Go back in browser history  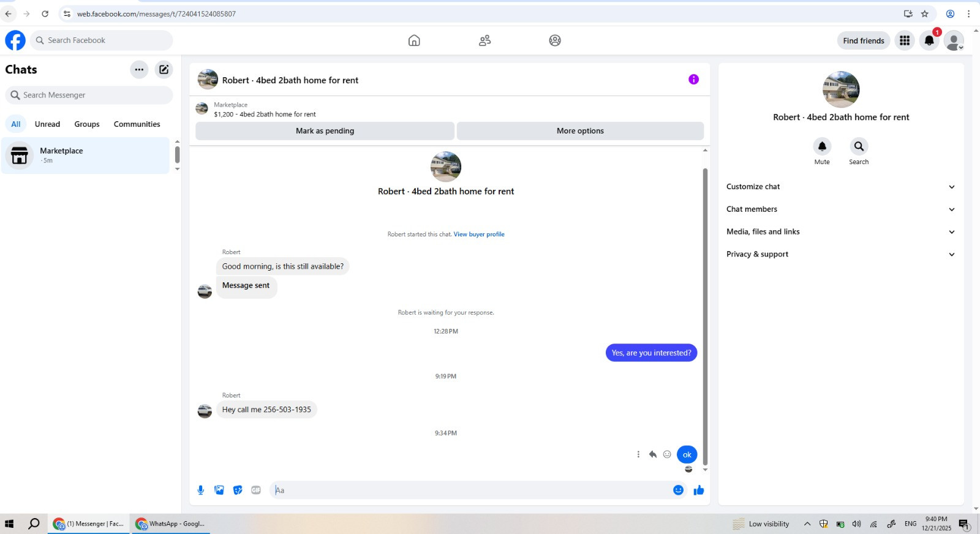[9, 13]
